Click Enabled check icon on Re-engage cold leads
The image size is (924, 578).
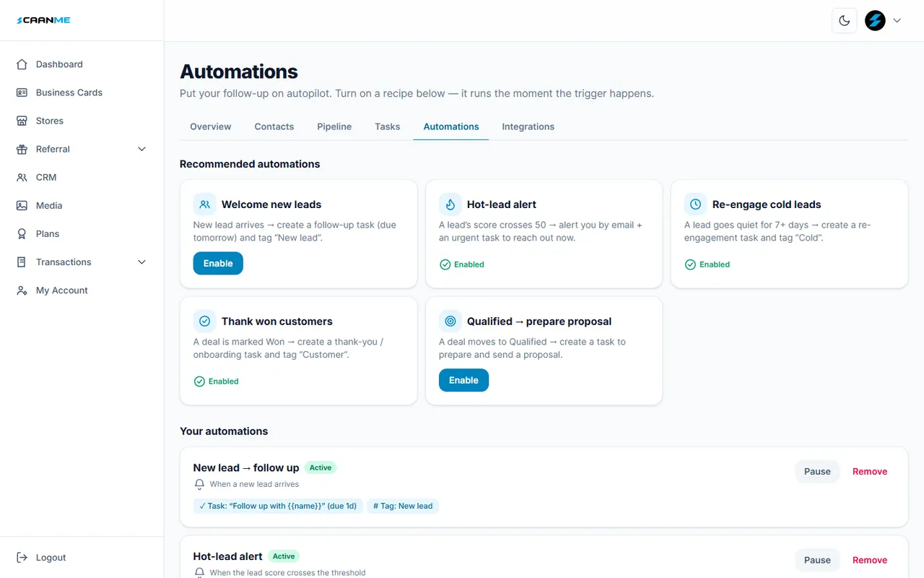pyautogui.click(x=690, y=264)
